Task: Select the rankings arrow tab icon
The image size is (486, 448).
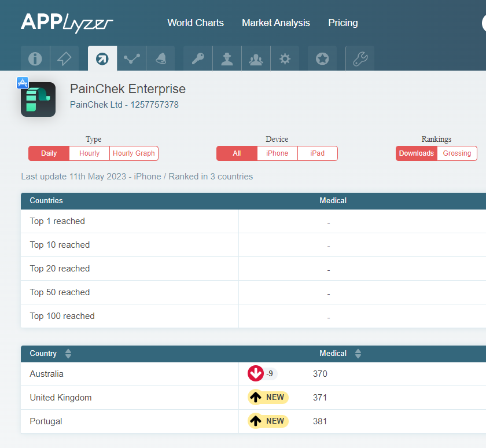Action: 102,58
